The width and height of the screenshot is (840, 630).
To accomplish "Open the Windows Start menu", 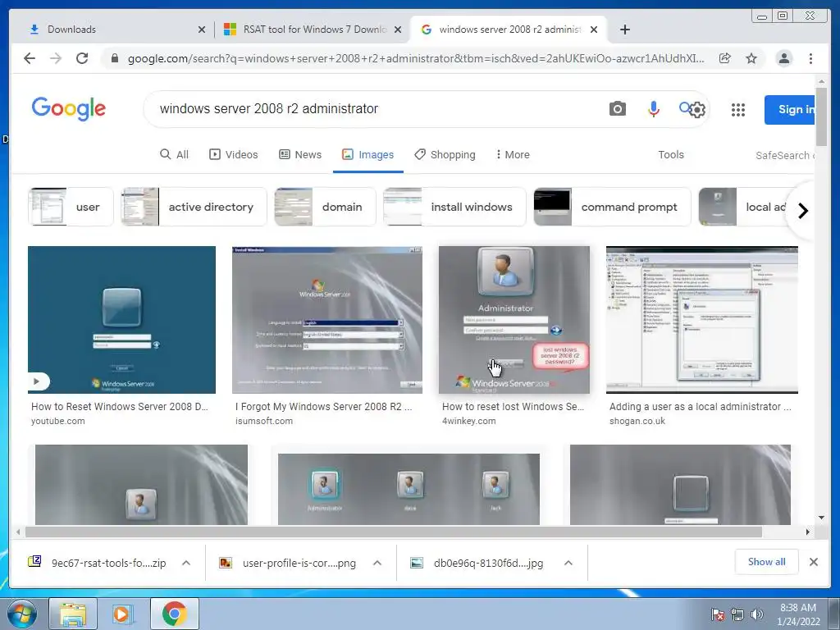I will [x=22, y=614].
